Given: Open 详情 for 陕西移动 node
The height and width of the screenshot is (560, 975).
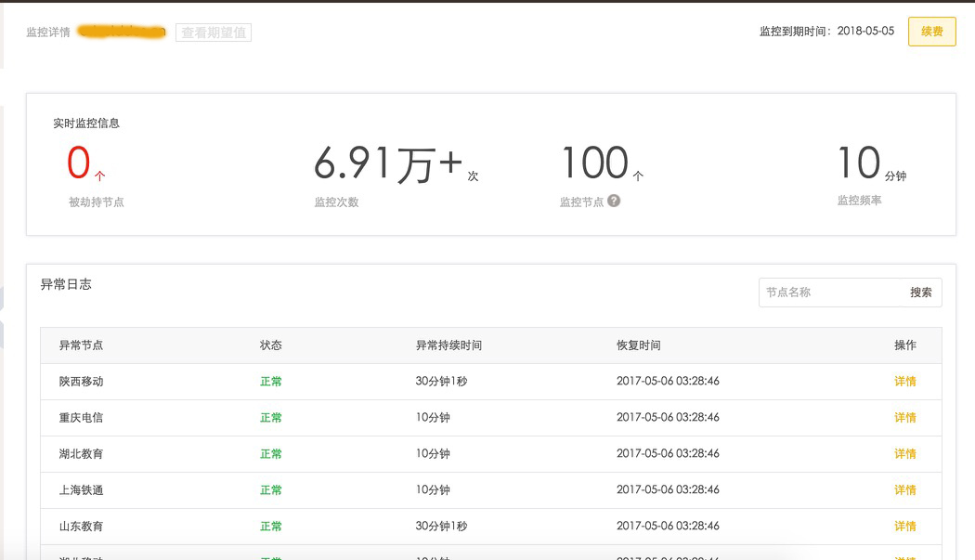Looking at the screenshot, I should 904,382.
